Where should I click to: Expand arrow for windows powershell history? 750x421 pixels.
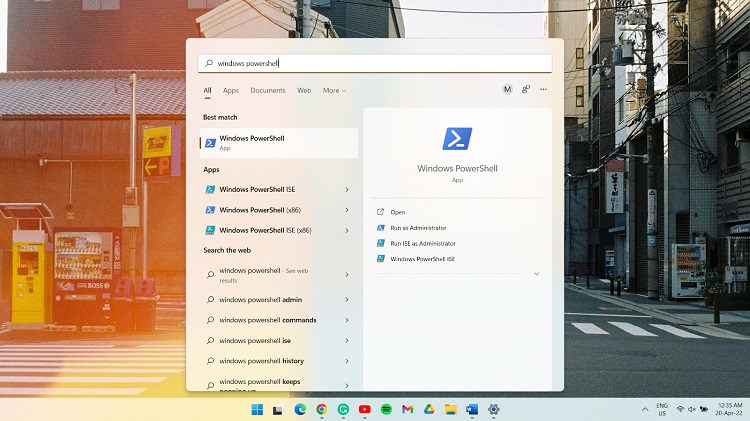click(x=347, y=361)
